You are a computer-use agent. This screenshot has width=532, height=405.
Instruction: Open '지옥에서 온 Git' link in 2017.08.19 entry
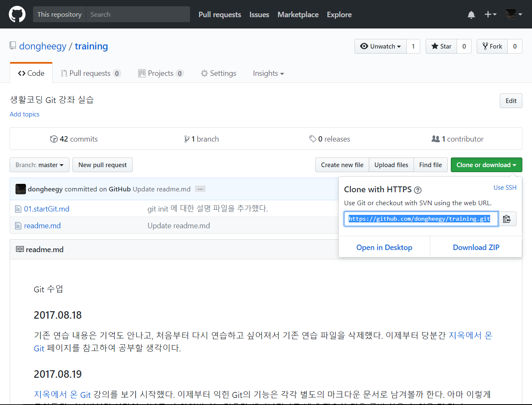(x=62, y=395)
